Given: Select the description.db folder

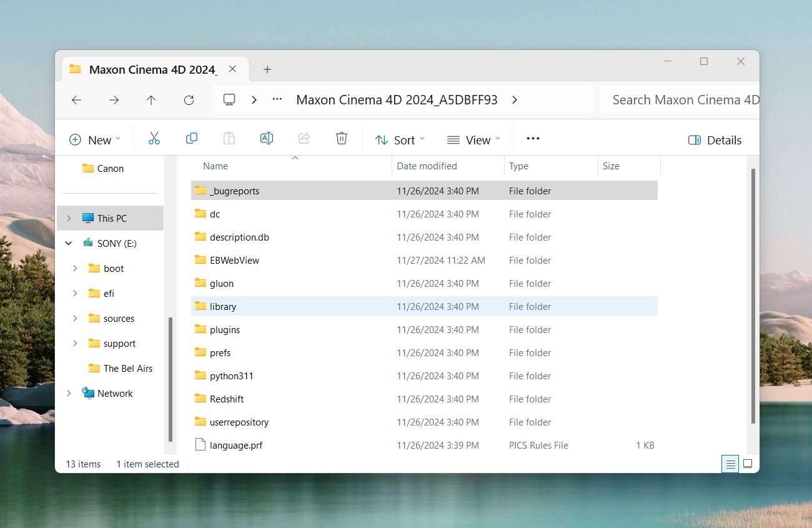Looking at the screenshot, I should coord(424,237).
